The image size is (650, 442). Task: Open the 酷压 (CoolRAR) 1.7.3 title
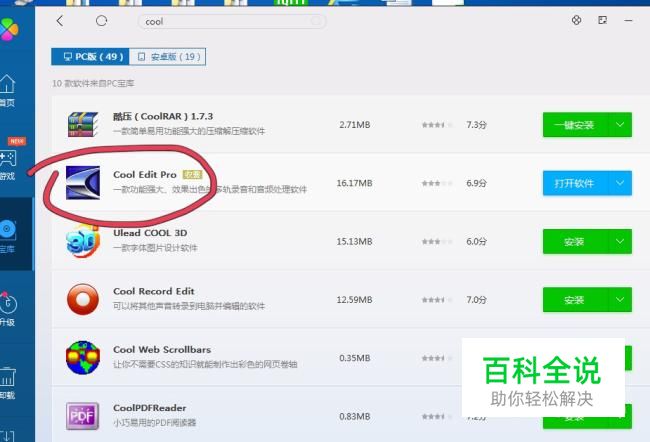[163, 117]
